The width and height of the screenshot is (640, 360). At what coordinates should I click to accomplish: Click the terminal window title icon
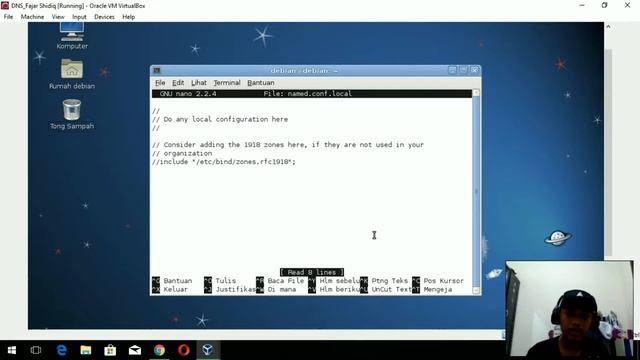(x=157, y=71)
